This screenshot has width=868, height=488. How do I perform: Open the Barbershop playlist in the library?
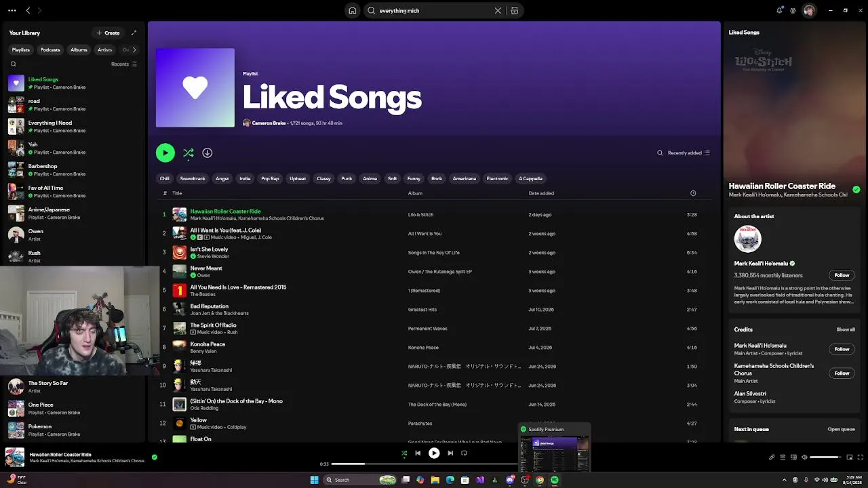73,170
